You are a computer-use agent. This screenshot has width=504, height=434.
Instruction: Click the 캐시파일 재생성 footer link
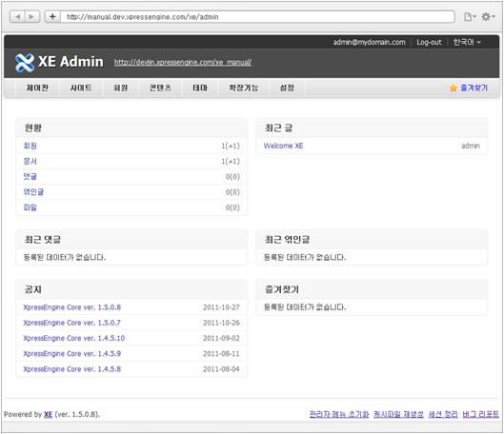[x=398, y=414]
